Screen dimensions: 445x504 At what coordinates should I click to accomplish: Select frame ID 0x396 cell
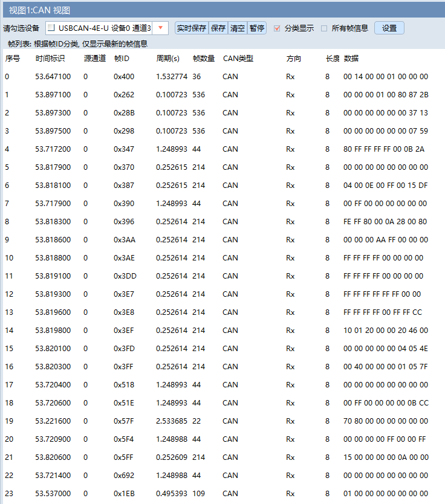pos(124,221)
